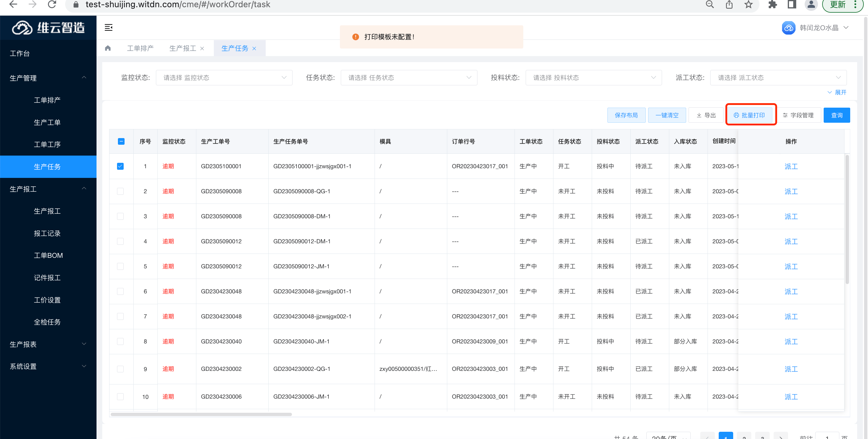Screen dimensions: 868x439
Task: Toggle browser side panel icon
Action: [791, 5]
